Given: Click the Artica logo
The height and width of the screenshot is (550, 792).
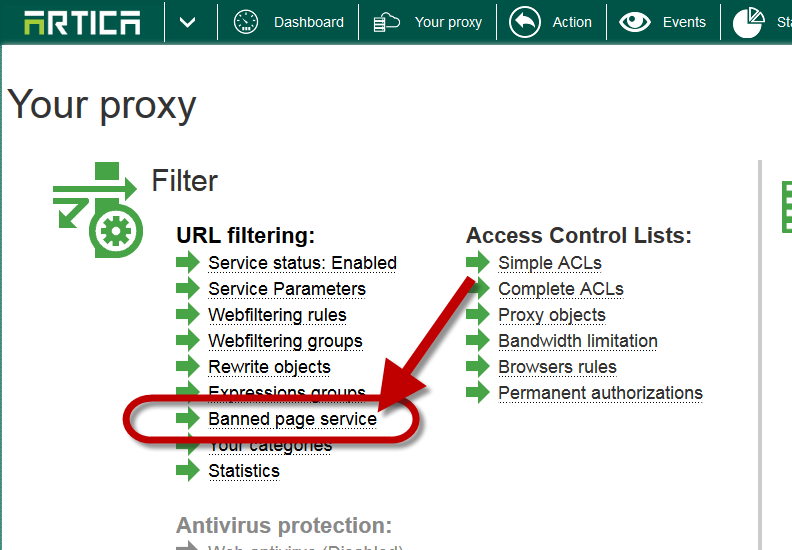Looking at the screenshot, I should [82, 23].
